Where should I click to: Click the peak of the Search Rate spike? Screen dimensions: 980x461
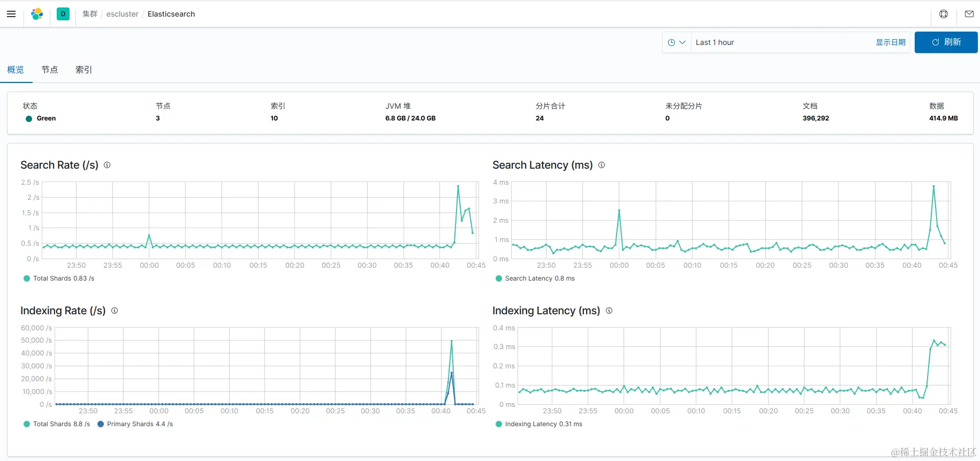[458, 186]
